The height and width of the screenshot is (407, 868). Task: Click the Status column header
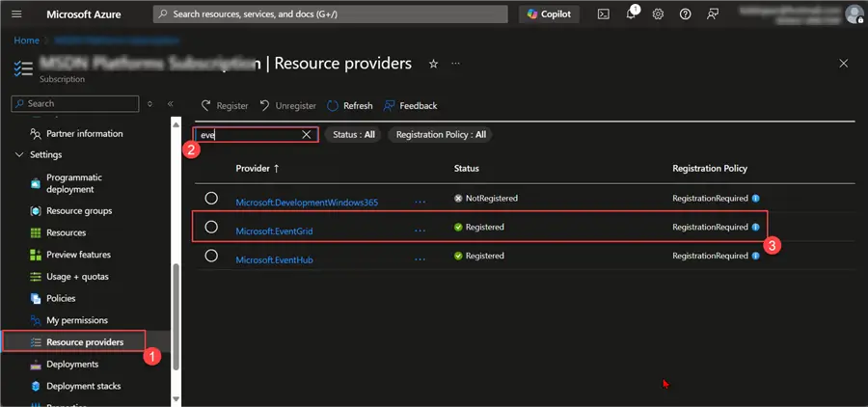[466, 169]
